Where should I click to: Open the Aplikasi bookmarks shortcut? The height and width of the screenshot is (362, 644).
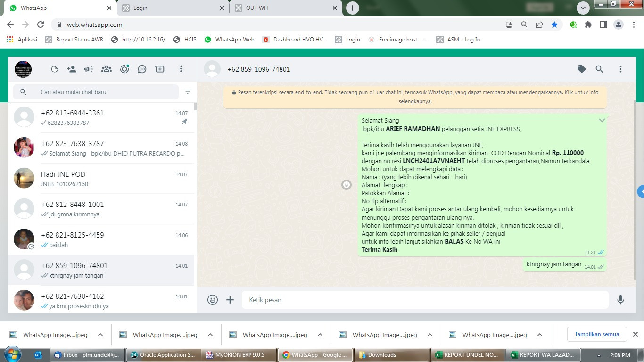[x=22, y=40]
